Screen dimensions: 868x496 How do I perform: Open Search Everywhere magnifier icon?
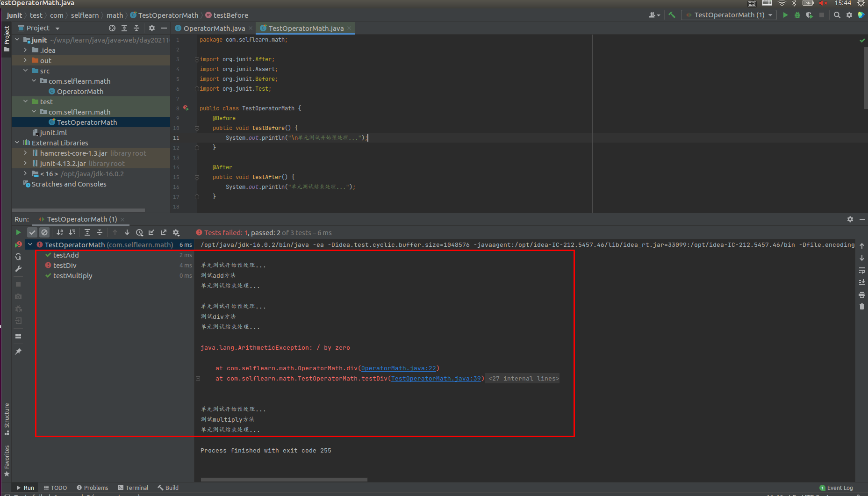coord(837,14)
